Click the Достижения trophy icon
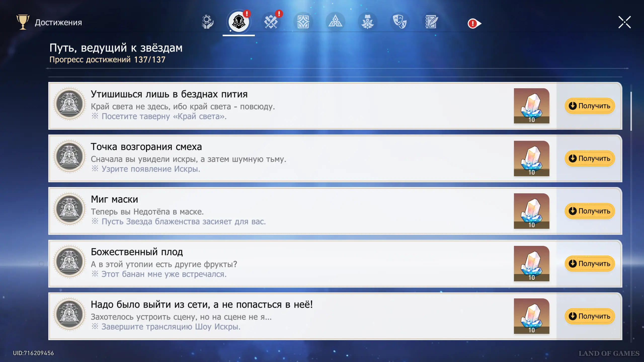 click(x=23, y=22)
